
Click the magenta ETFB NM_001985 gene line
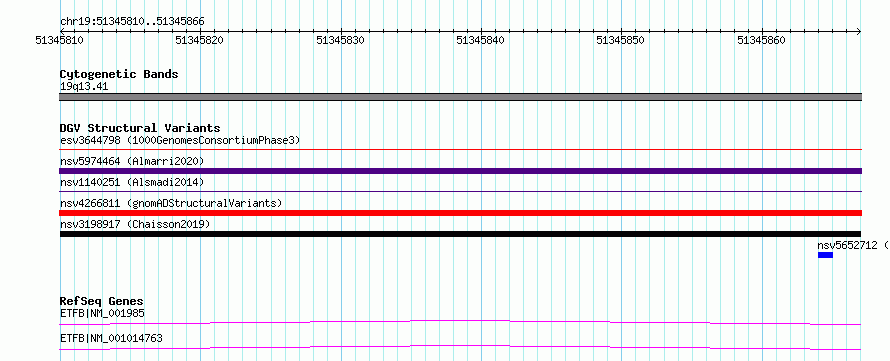(x=460, y=322)
